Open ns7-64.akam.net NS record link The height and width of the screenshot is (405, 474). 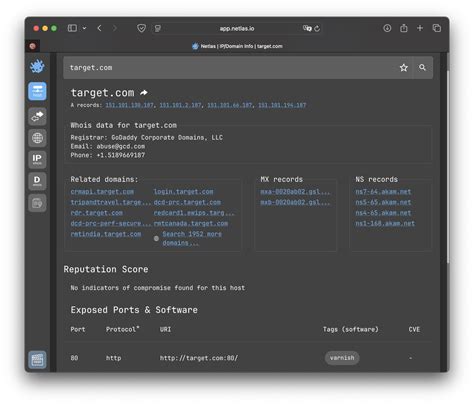click(x=383, y=192)
